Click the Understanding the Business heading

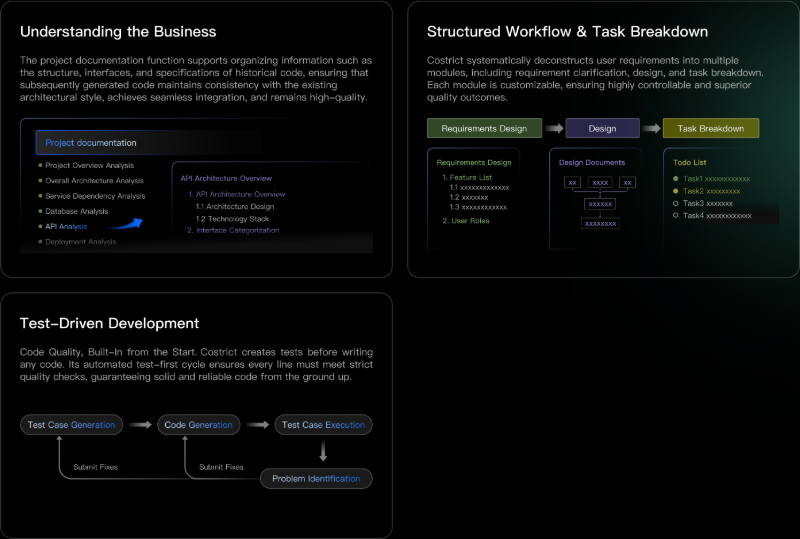118,32
